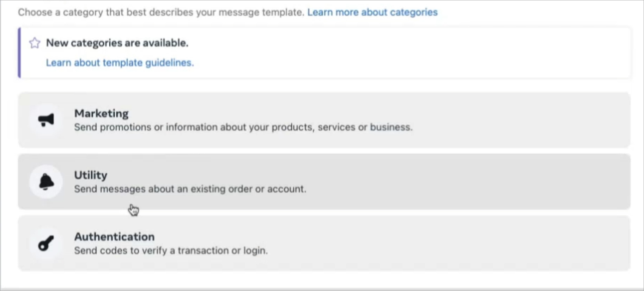
Task: Select the Marketing category card
Action: click(324, 120)
